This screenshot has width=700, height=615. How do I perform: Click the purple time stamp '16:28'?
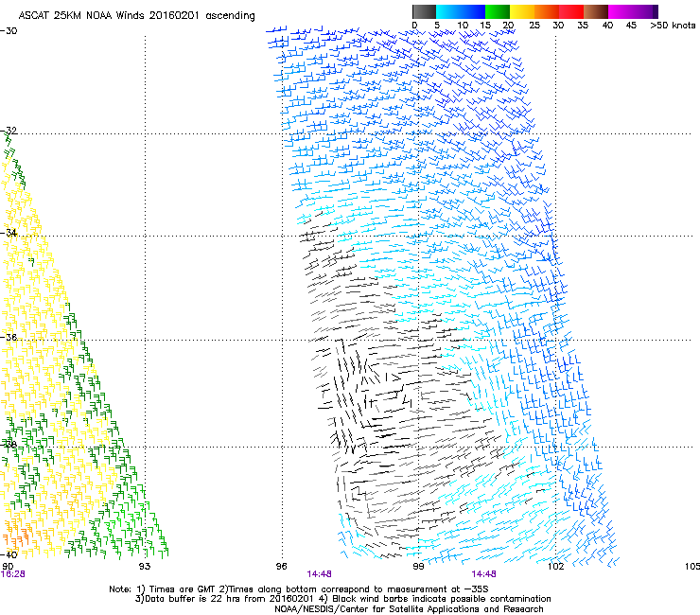click(12, 574)
